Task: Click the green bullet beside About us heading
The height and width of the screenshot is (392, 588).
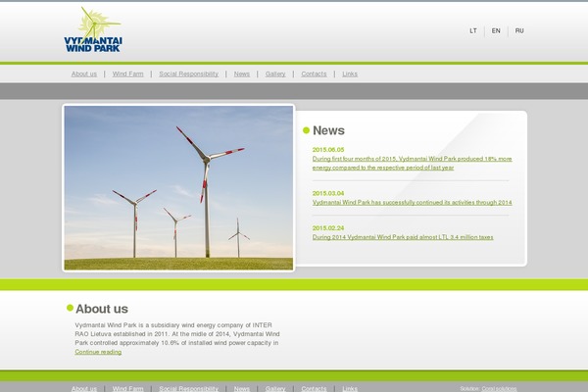Action: [70, 308]
